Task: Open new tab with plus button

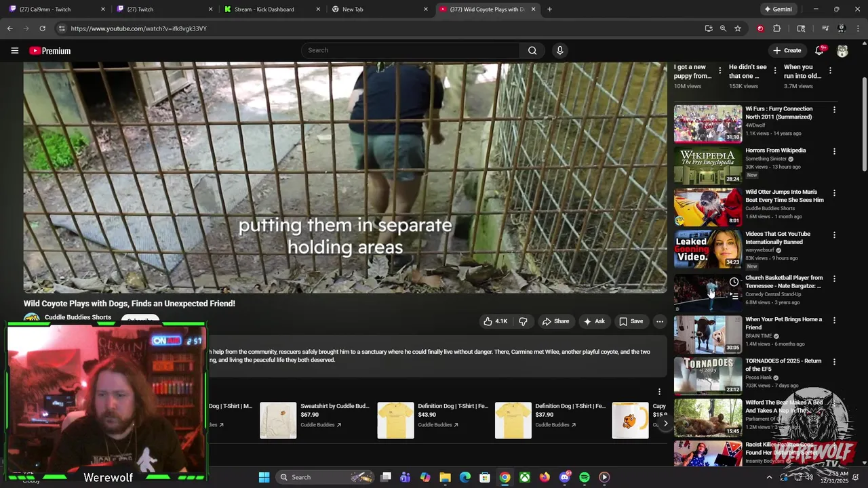Action: click(549, 9)
